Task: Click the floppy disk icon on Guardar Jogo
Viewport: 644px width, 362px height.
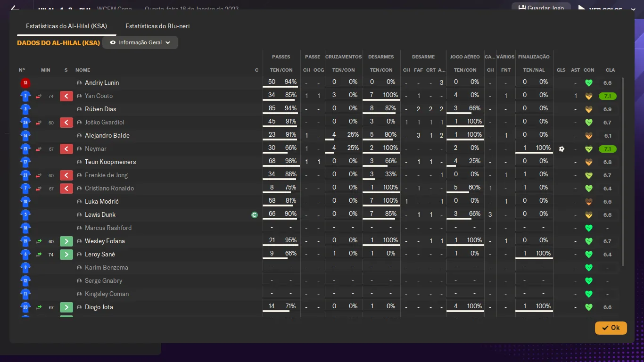Action: point(522,8)
